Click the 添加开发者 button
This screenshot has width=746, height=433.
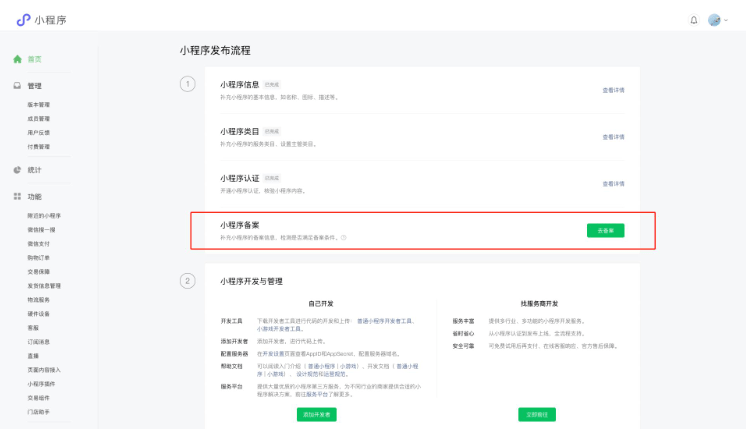(315, 414)
